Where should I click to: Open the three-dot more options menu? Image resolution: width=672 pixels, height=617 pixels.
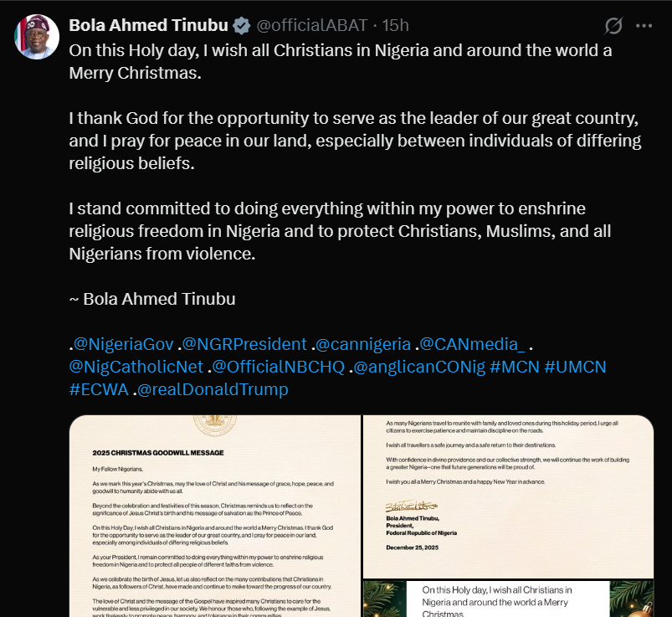644,26
